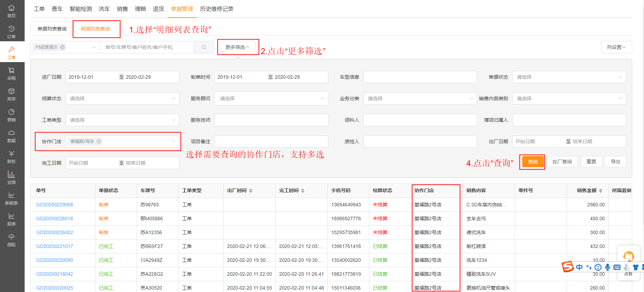Open the 业务分类 dropdown
Viewport: 644px width, 292px height.
coord(420,98)
